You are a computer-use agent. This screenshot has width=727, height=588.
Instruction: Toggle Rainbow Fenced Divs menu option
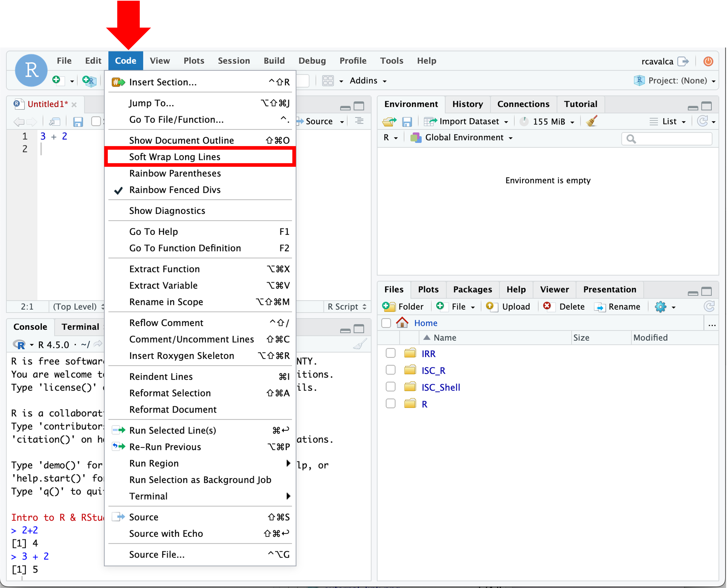click(175, 190)
